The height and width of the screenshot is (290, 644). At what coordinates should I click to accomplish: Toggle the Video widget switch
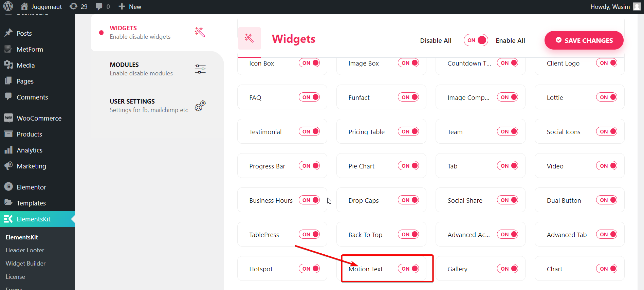coord(607,166)
